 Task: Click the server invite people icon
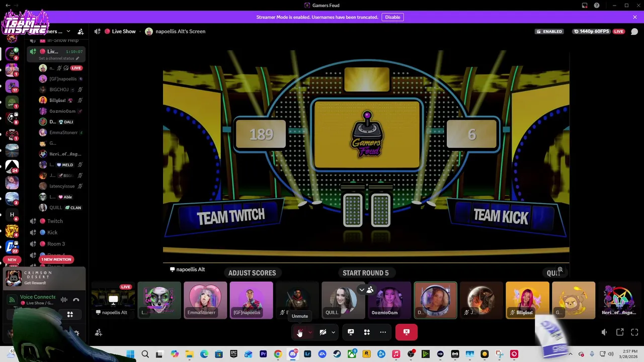[x=80, y=31]
